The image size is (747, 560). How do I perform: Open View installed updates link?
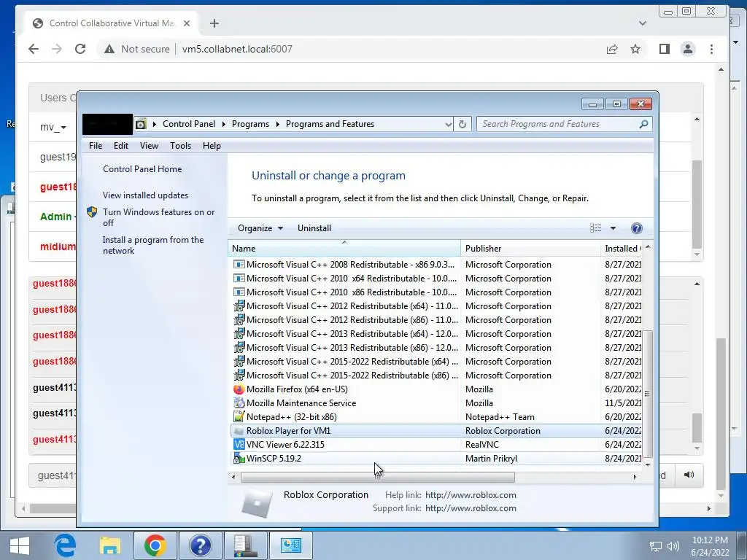point(145,195)
